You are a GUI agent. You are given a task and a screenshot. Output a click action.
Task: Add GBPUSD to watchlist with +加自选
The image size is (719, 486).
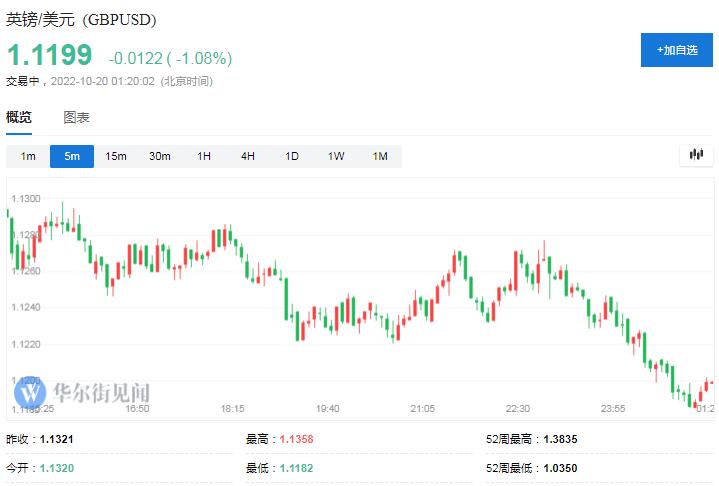pos(676,50)
